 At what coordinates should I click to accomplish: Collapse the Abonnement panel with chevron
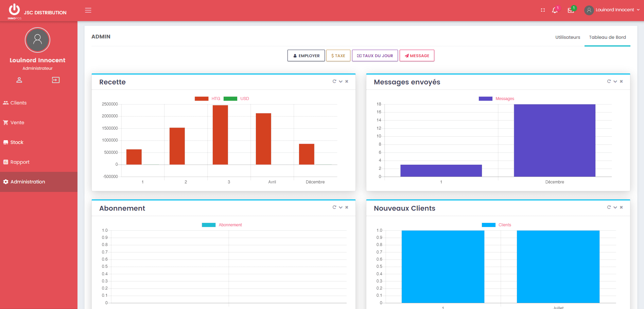point(341,207)
